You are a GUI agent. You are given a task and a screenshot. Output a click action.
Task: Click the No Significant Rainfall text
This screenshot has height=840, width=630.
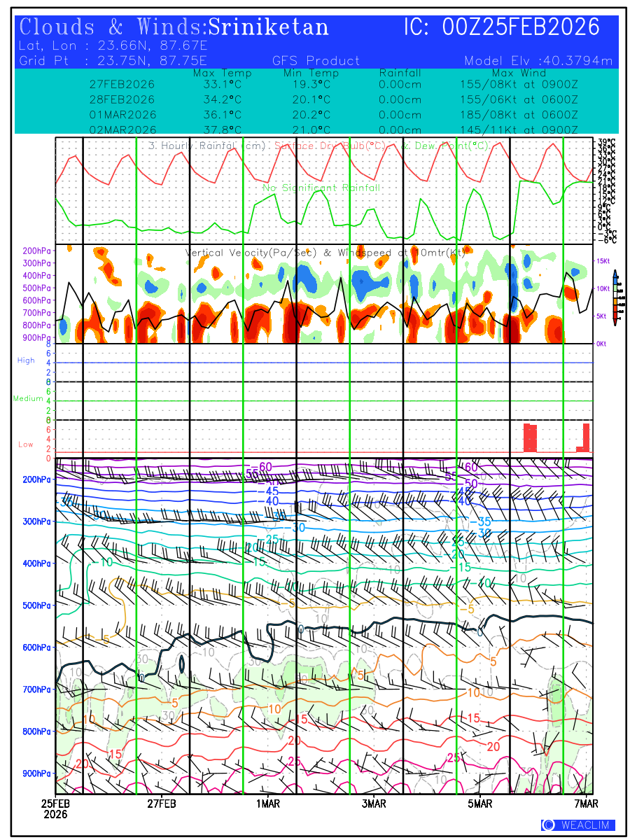point(321,188)
